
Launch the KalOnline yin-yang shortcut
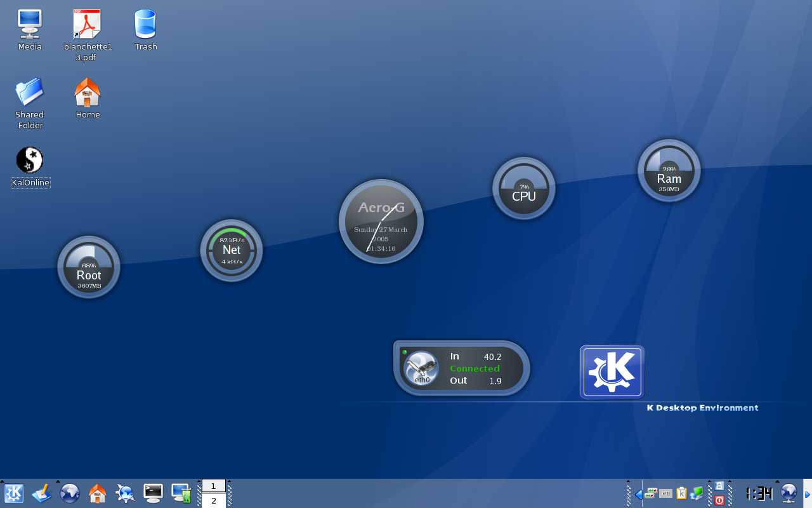tap(30, 160)
